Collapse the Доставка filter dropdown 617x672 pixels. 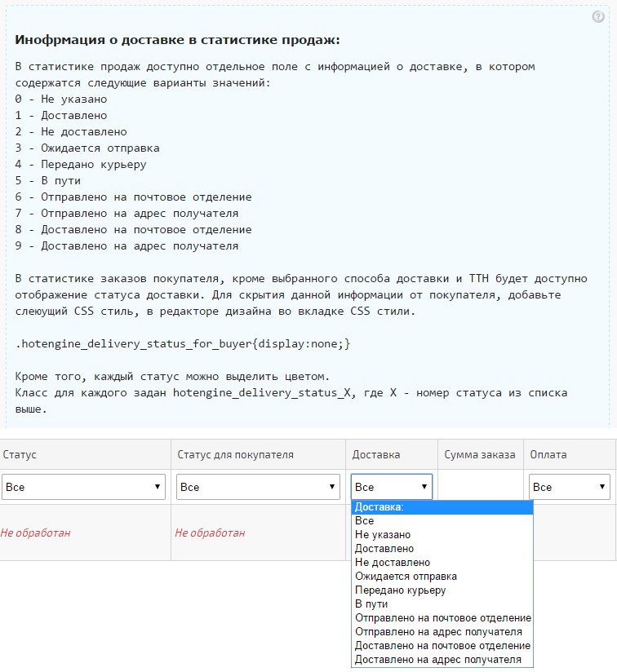pos(392,487)
